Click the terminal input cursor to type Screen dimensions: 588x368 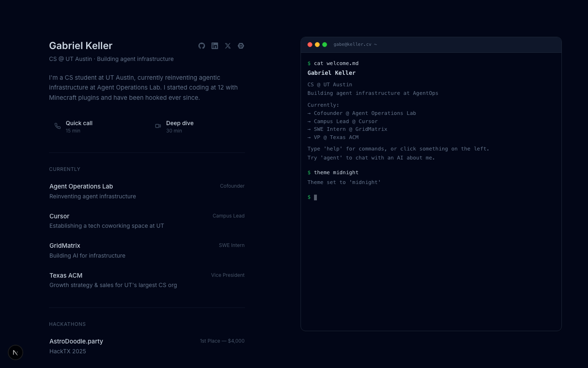point(315,197)
